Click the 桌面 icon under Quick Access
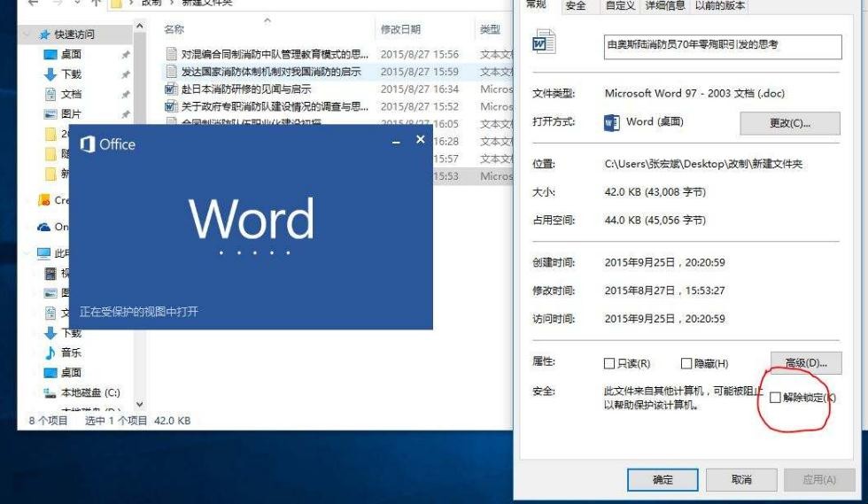The width and height of the screenshot is (868, 504). pos(50,55)
